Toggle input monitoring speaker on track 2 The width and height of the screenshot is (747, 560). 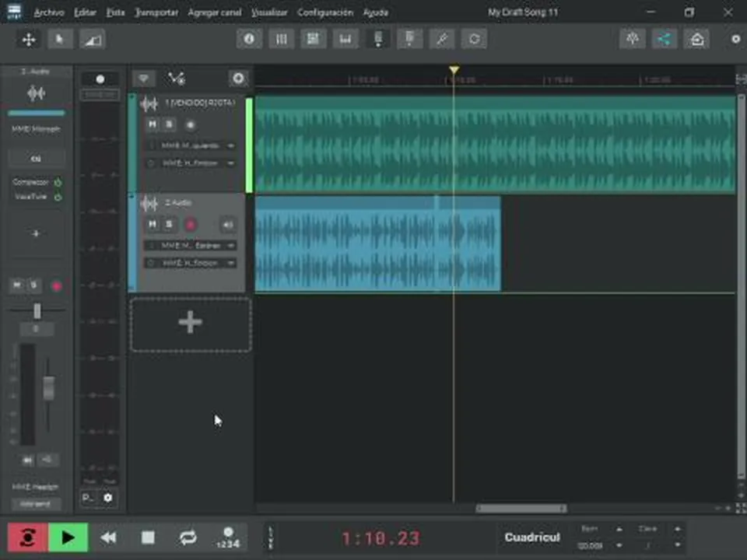228,225
